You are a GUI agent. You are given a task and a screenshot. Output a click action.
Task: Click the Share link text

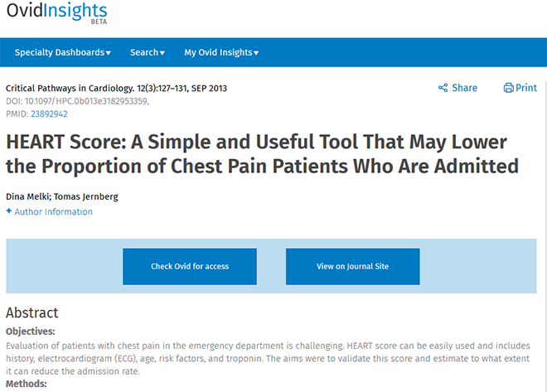point(465,88)
